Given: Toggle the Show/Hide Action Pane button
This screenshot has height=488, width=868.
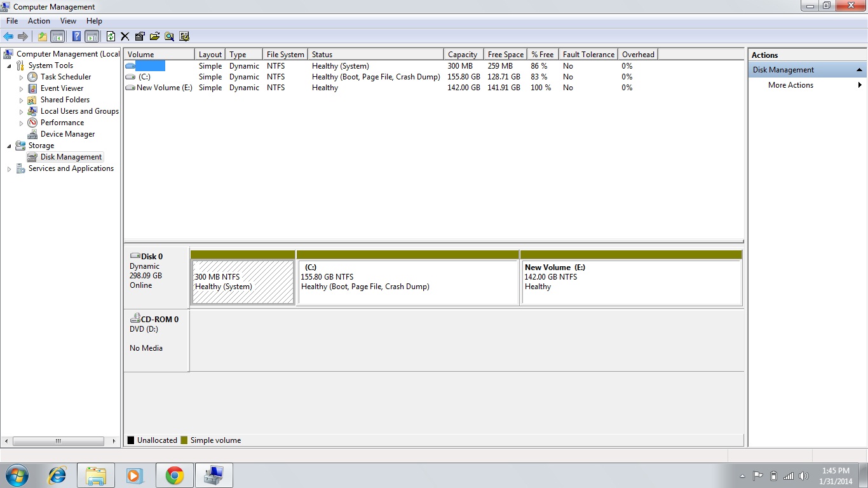Looking at the screenshot, I should [x=92, y=36].
